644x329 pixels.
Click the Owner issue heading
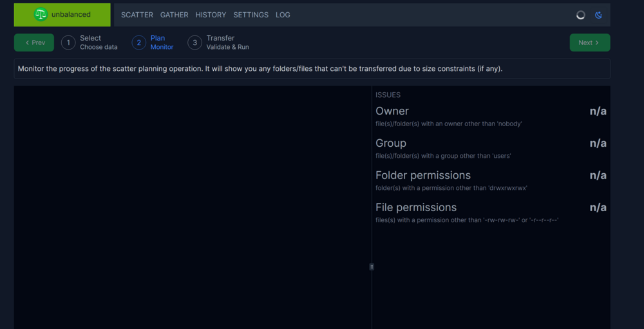pos(392,111)
